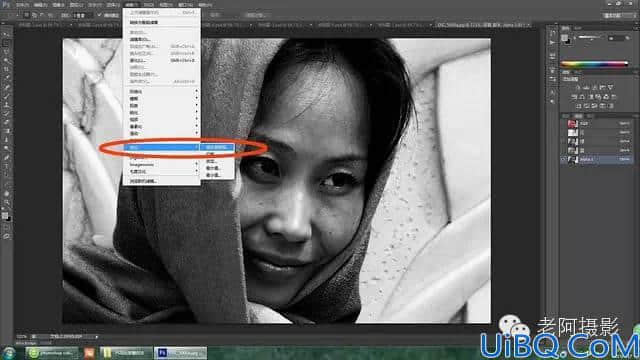Select the Quick Selection tool

pyautogui.click(x=6, y=61)
